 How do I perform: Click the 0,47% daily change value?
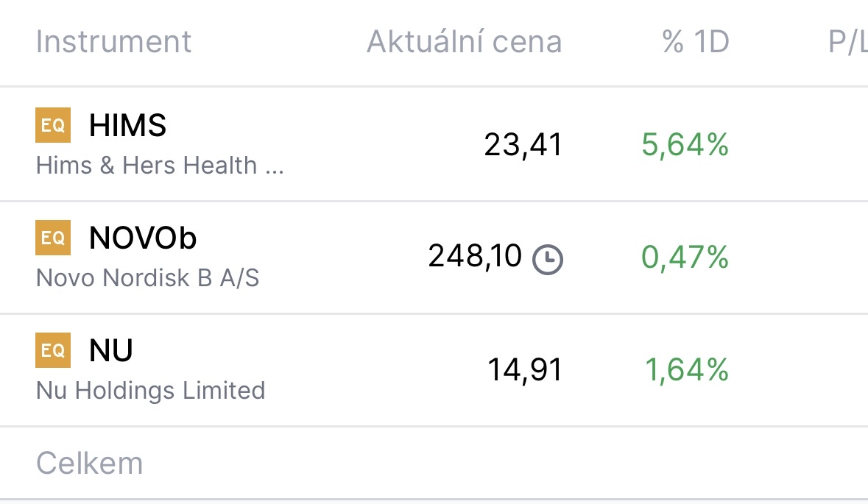pyautogui.click(x=685, y=258)
